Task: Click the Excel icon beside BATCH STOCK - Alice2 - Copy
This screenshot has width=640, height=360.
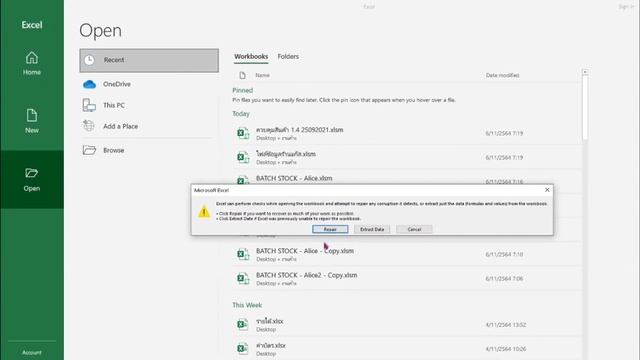Action: tap(243, 278)
